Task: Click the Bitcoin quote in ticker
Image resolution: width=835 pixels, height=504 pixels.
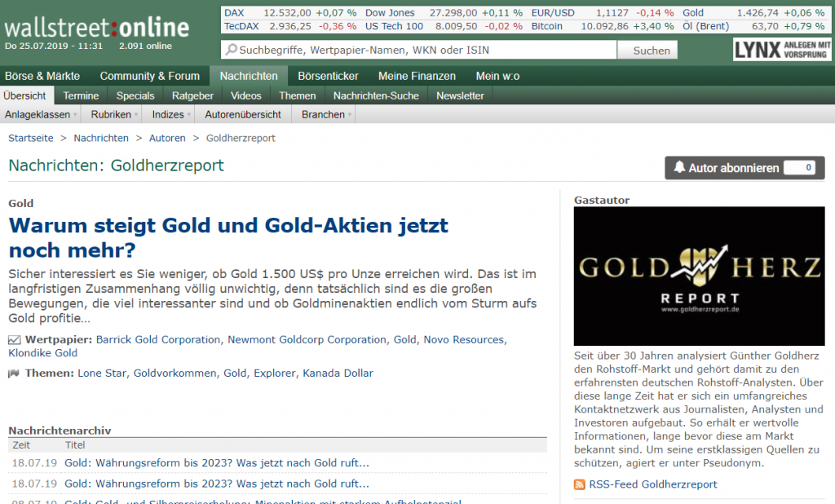Action: point(546,26)
